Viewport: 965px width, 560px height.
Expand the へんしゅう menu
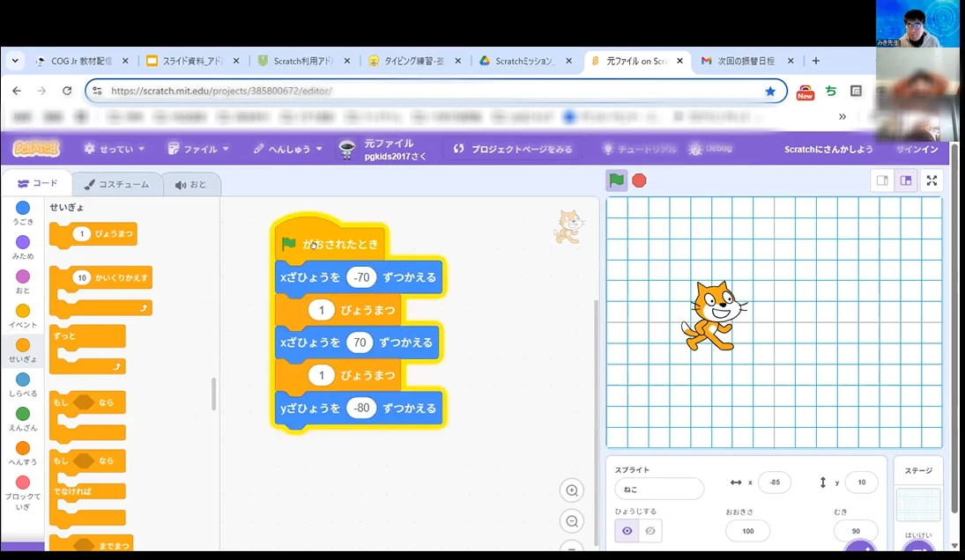(x=287, y=149)
